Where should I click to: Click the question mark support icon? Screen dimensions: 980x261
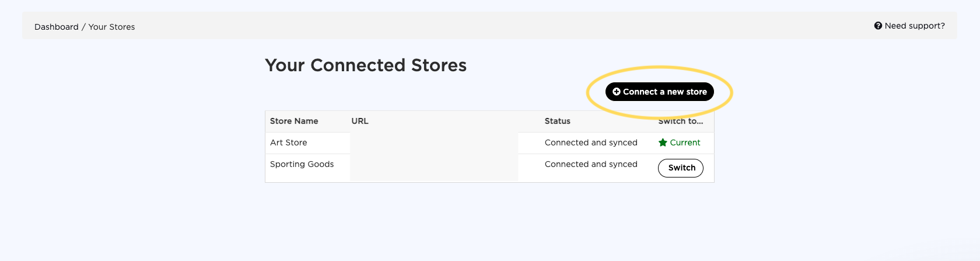pyautogui.click(x=878, y=26)
